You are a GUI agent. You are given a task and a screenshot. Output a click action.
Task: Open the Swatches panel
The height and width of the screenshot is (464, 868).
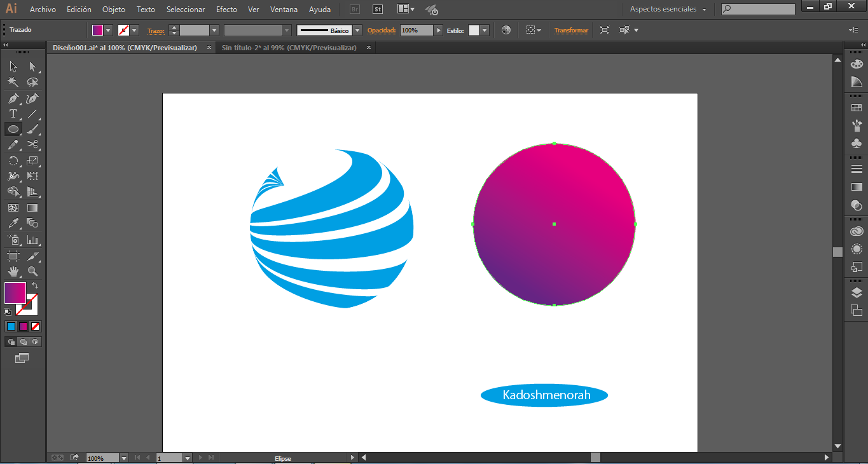(857, 108)
